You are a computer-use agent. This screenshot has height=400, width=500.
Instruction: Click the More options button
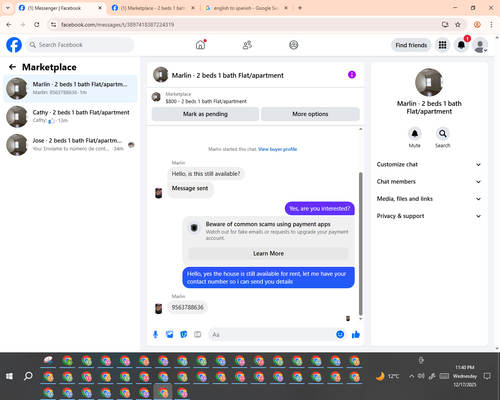pyautogui.click(x=310, y=114)
